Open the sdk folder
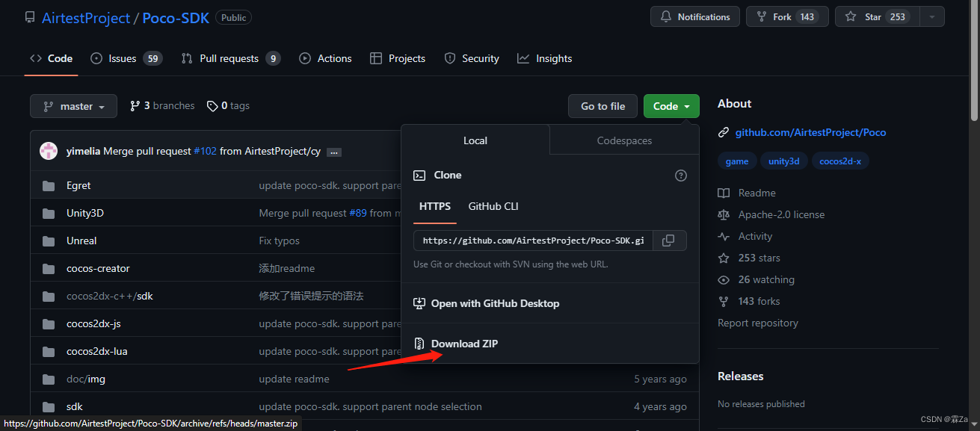980x431 pixels. (x=75, y=406)
